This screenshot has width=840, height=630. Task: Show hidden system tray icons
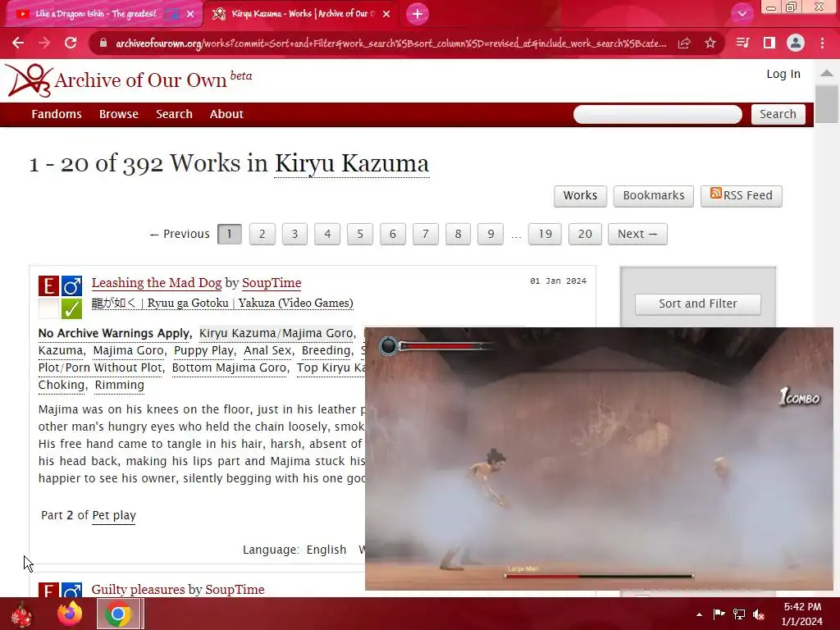click(x=699, y=614)
